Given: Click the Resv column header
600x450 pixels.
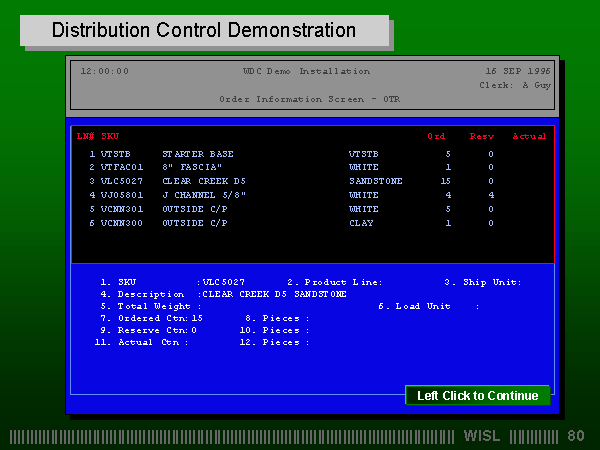Looking at the screenshot, I should pyautogui.click(x=481, y=136).
